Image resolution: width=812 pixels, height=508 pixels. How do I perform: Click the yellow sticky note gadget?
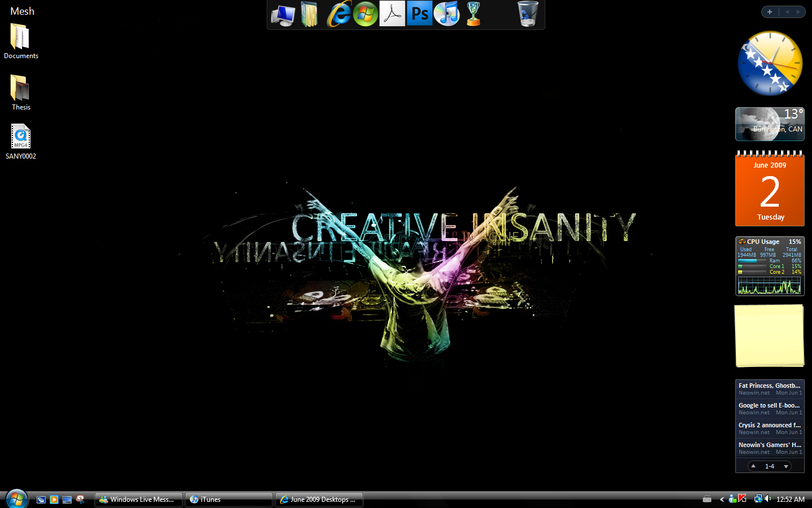[x=769, y=336]
